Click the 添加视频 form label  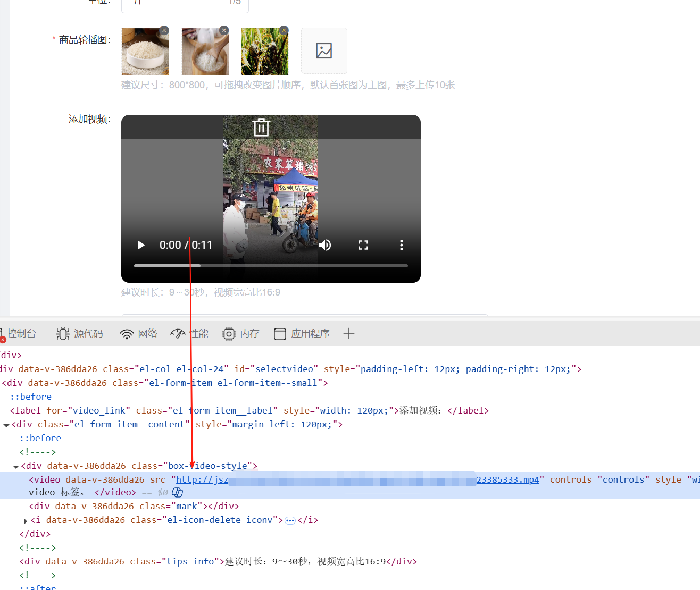[89, 119]
